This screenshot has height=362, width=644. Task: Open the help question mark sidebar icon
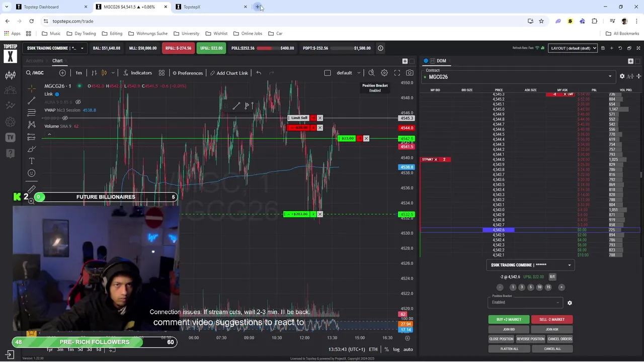coord(10,153)
